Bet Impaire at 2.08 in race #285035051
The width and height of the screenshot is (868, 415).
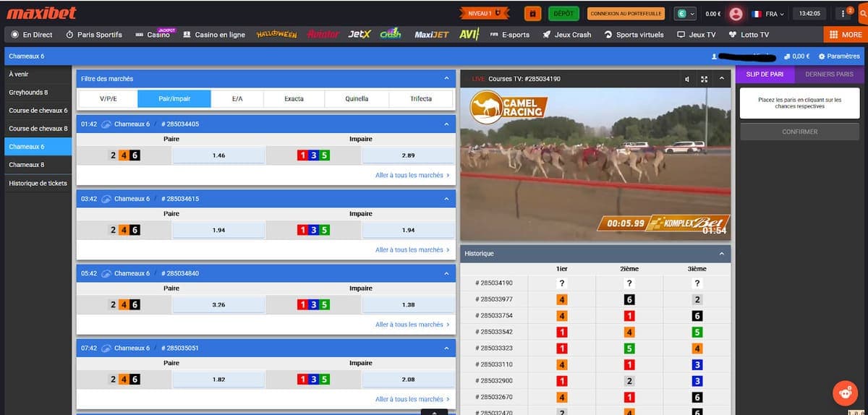point(408,379)
